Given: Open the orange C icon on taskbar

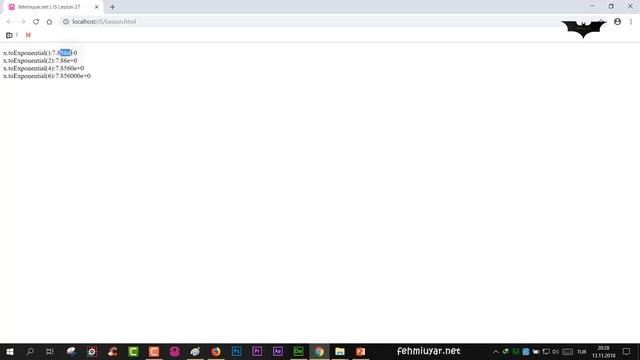Looking at the screenshot, I should (x=154, y=351).
